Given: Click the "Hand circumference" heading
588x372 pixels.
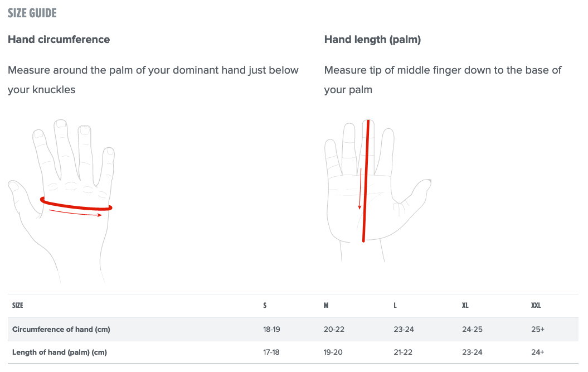Looking at the screenshot, I should click(x=59, y=40).
